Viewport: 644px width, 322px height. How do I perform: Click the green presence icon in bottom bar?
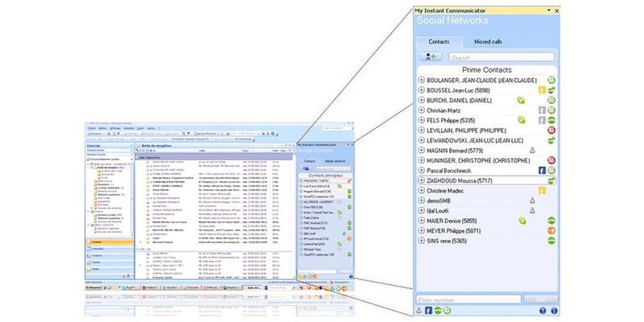point(438,311)
